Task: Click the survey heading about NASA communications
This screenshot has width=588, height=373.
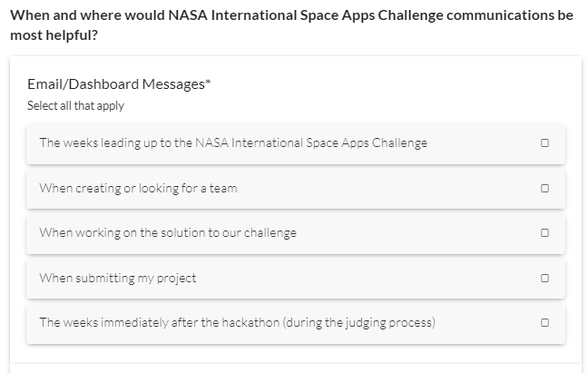Action: (290, 15)
